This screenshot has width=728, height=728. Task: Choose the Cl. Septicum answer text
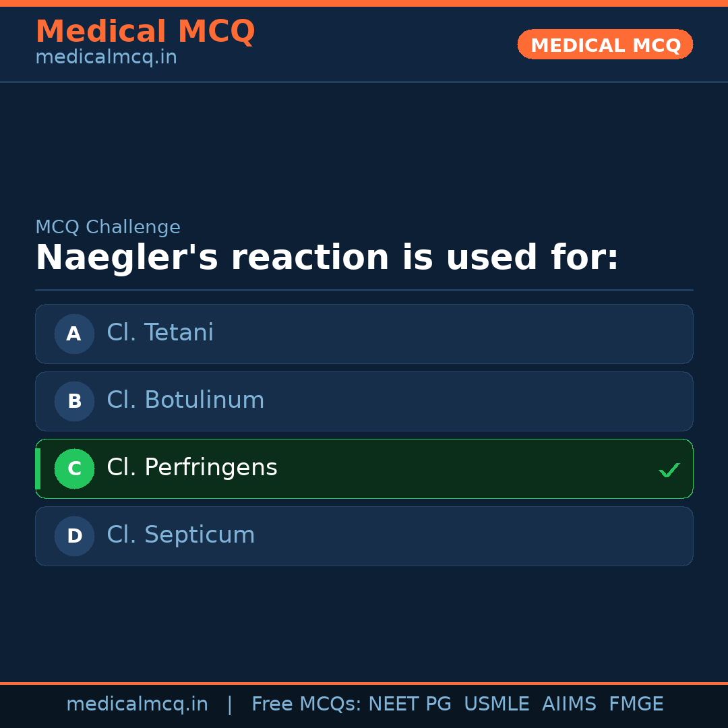click(x=181, y=535)
